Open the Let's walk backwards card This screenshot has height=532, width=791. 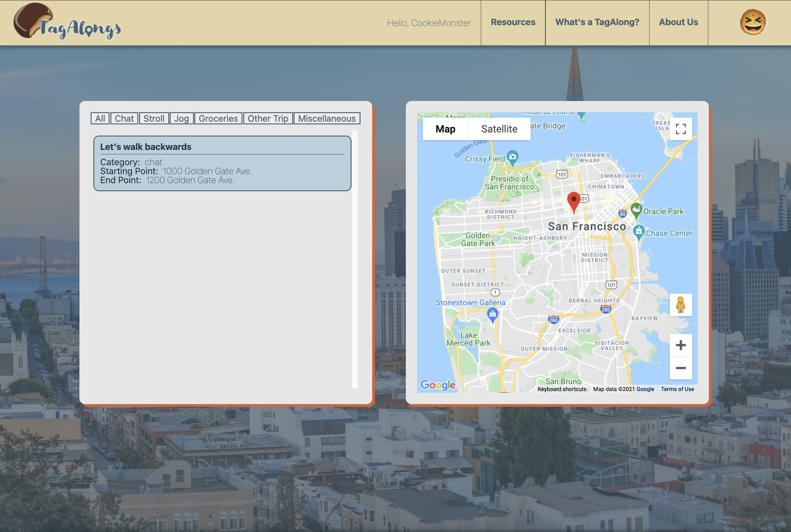coord(222,163)
